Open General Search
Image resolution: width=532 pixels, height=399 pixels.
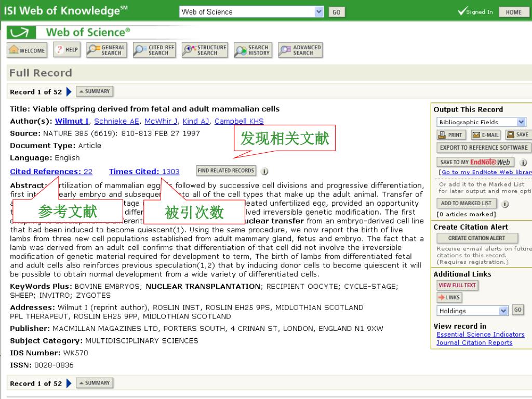pos(107,50)
